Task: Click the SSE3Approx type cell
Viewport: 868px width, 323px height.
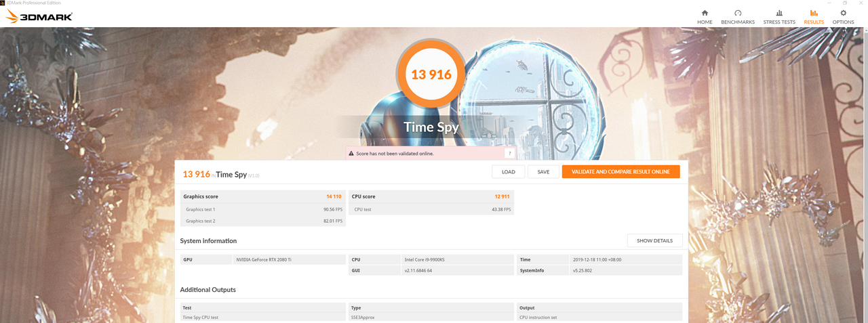Action: (x=431, y=317)
